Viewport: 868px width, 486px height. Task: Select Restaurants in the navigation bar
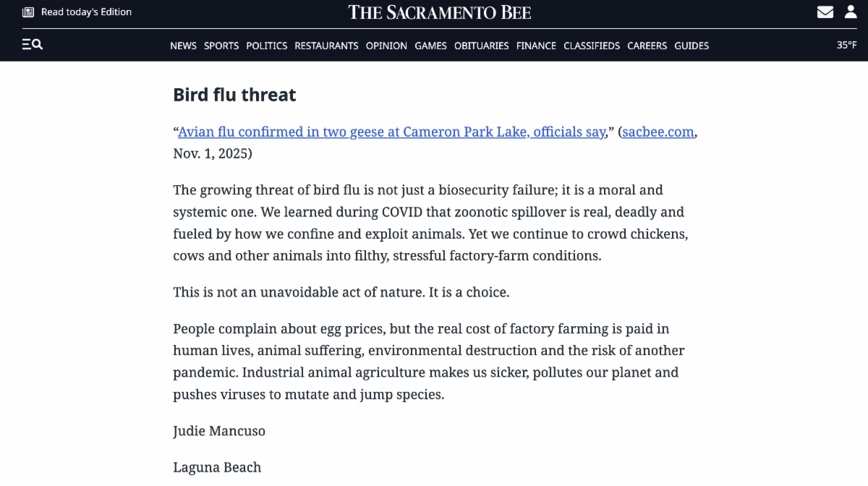point(326,46)
